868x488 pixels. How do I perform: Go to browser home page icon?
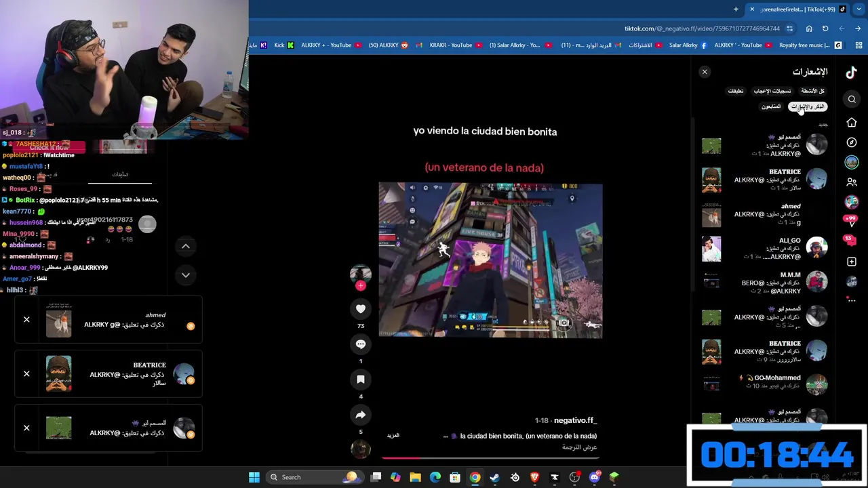click(x=809, y=28)
